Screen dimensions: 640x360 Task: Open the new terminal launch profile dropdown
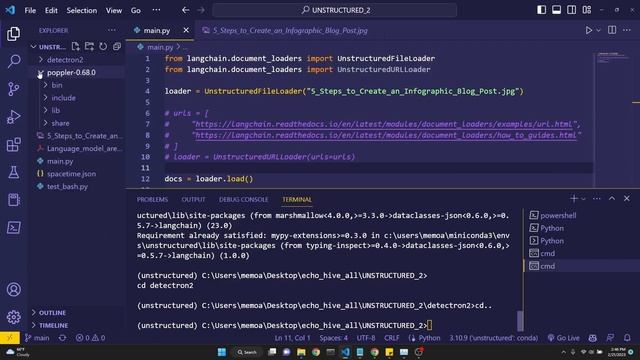coord(583,199)
